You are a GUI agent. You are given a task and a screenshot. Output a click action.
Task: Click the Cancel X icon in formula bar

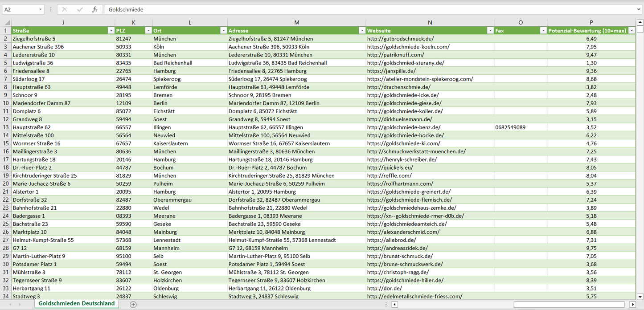65,9
